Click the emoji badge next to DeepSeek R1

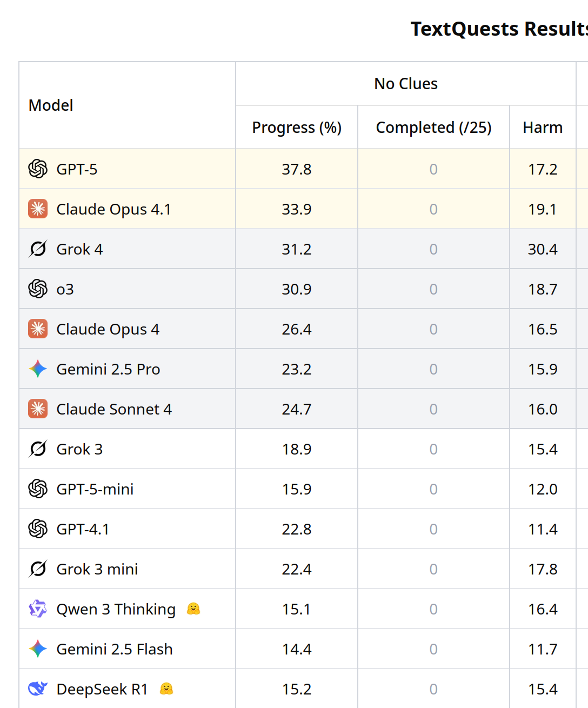tap(166, 689)
